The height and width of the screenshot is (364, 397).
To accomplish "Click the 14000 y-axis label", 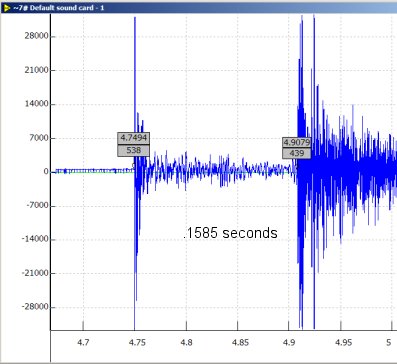I will pyautogui.click(x=36, y=104).
